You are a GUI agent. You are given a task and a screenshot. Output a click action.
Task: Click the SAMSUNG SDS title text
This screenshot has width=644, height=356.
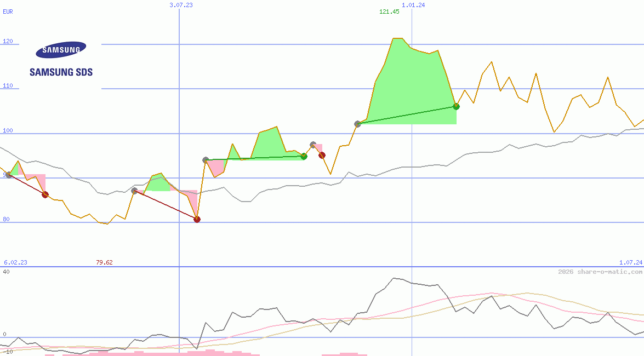60,72
